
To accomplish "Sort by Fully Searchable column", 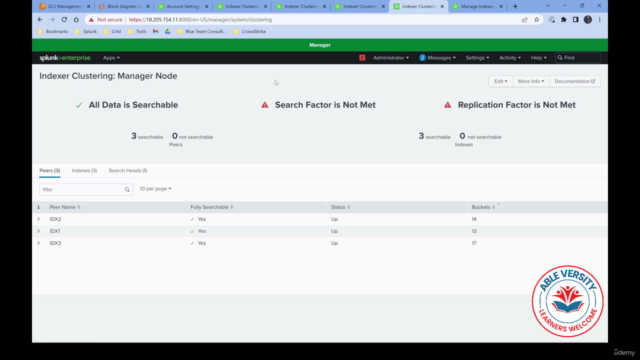I will 211,207.
